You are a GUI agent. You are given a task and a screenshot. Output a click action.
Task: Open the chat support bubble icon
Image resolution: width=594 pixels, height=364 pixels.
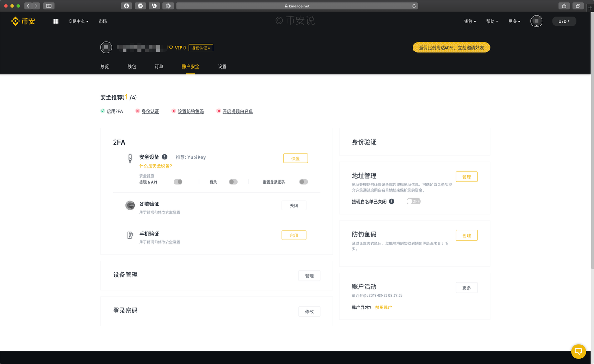point(578,351)
